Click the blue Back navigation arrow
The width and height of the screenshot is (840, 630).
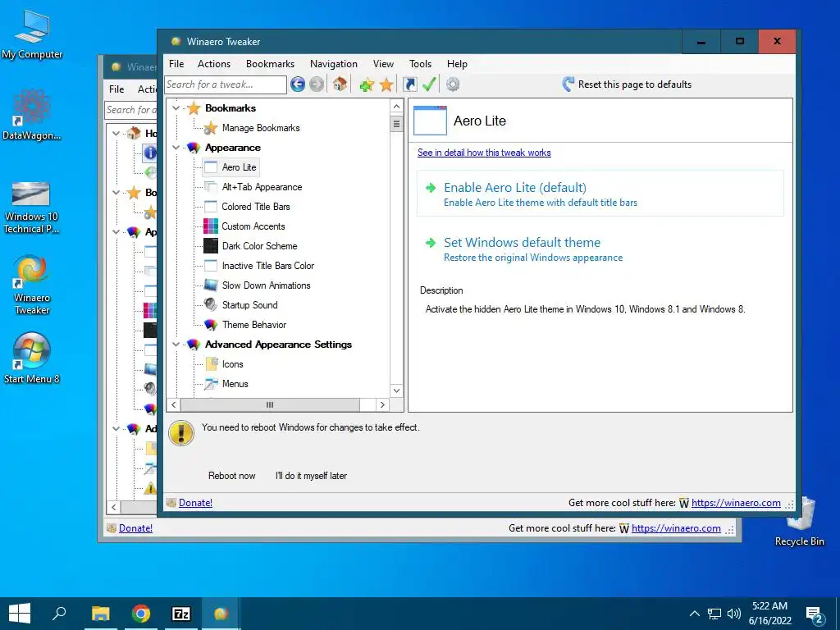[x=298, y=84]
